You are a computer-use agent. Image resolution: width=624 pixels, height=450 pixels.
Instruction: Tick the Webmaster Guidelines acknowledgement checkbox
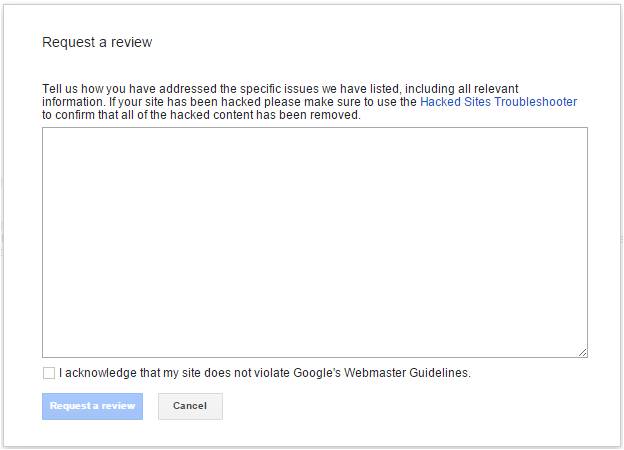click(49, 373)
